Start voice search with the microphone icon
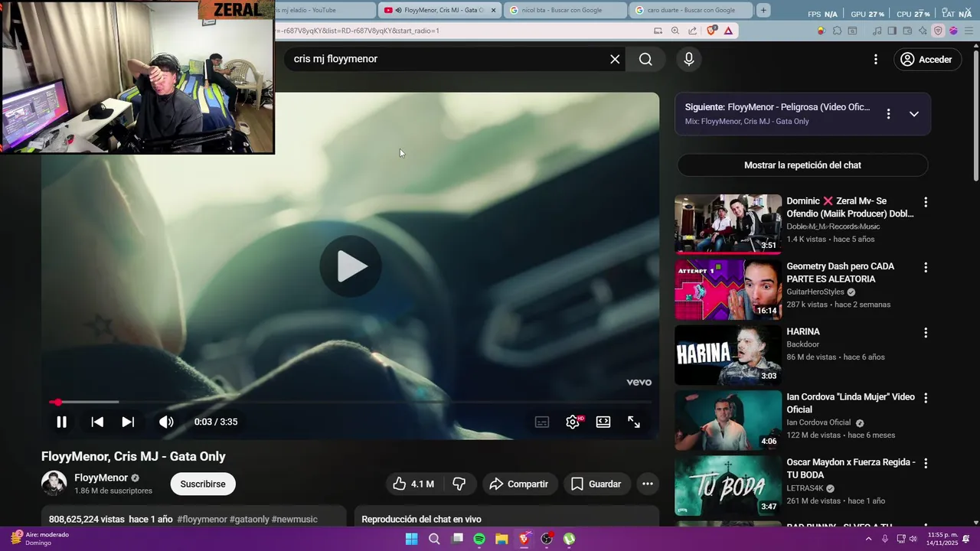Screen dimensions: 980x551 click(x=689, y=59)
